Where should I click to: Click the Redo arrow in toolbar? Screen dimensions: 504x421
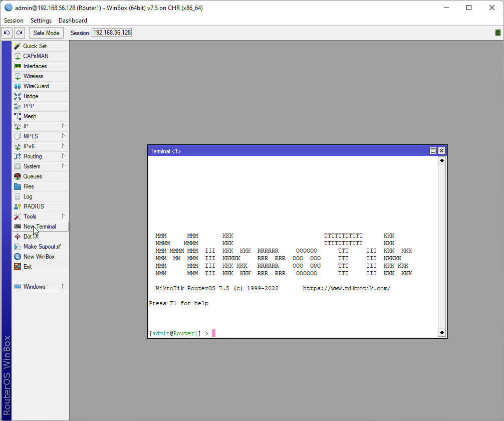click(19, 33)
